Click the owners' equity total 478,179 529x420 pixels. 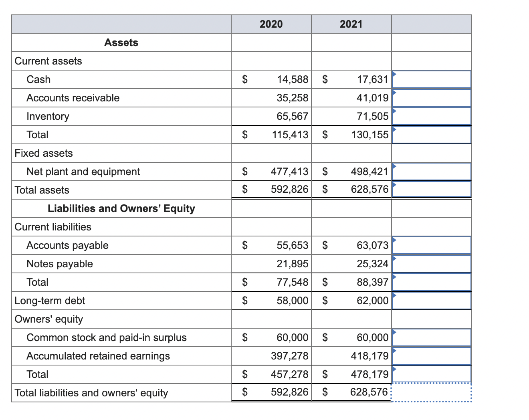[x=370, y=374]
